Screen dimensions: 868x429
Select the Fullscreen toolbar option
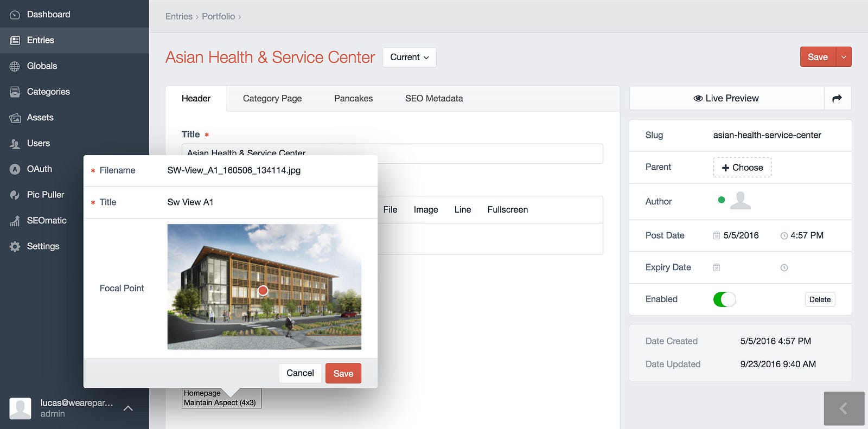coord(508,209)
